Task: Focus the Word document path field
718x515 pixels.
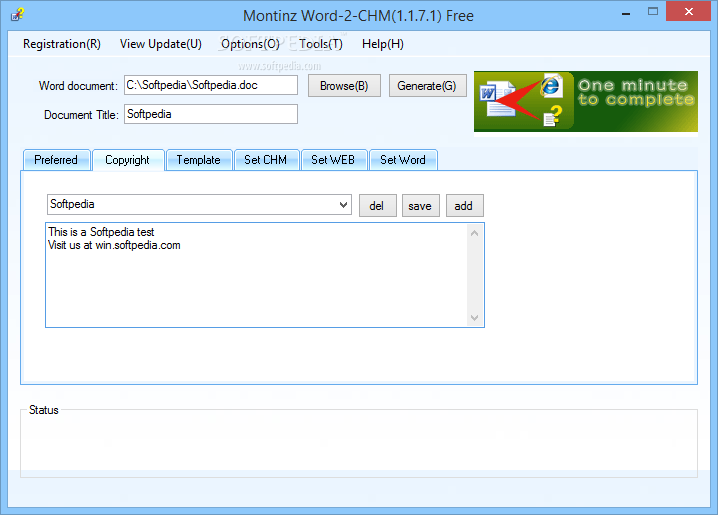Action: (211, 85)
